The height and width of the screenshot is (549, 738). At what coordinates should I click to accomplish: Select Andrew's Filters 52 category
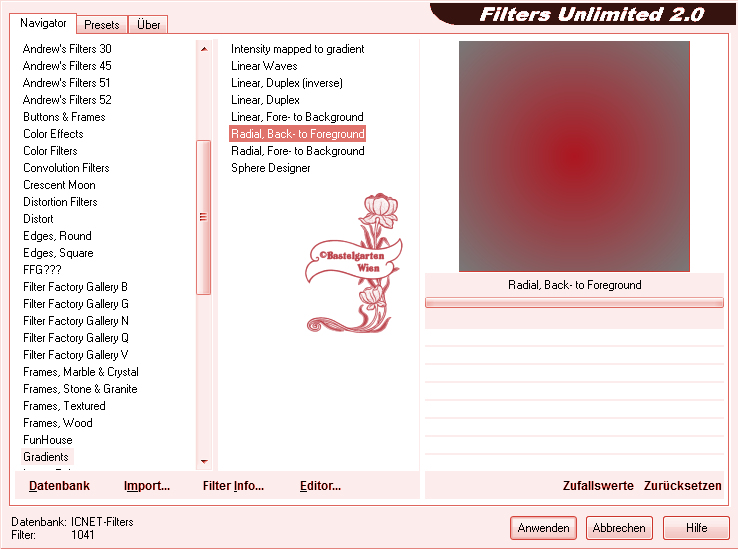pyautogui.click(x=67, y=100)
